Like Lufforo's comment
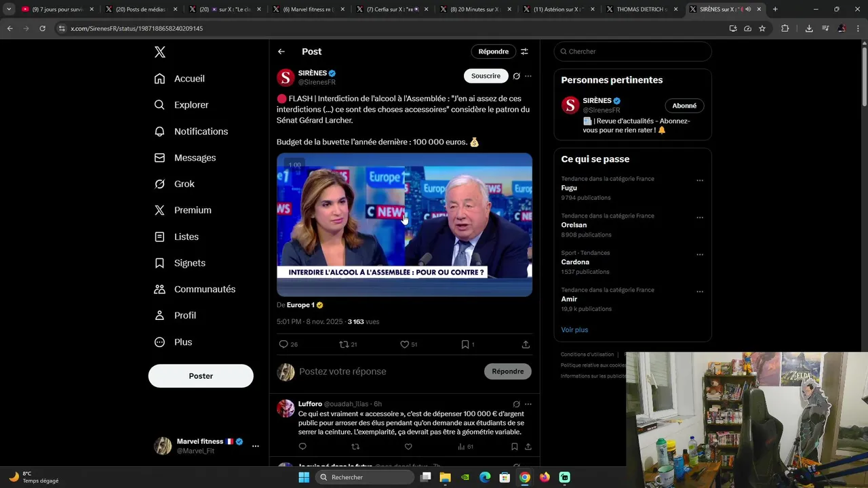Image resolution: width=868 pixels, height=488 pixels. click(408, 447)
